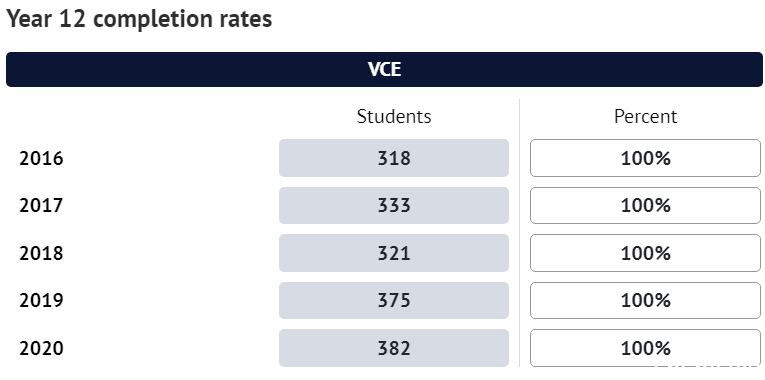Viewport: 765px width, 380px height.
Task: Select the 2017 row label
Action: [x=41, y=206]
